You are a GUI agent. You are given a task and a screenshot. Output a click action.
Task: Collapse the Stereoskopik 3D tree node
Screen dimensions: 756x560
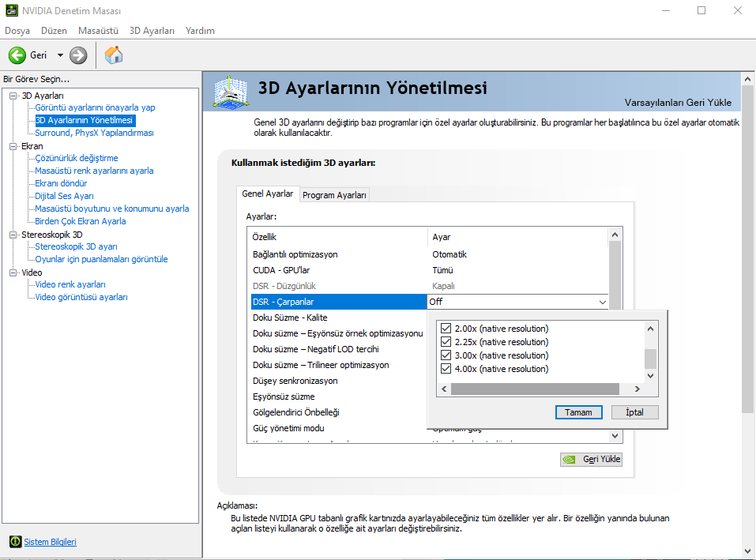pos(13,235)
